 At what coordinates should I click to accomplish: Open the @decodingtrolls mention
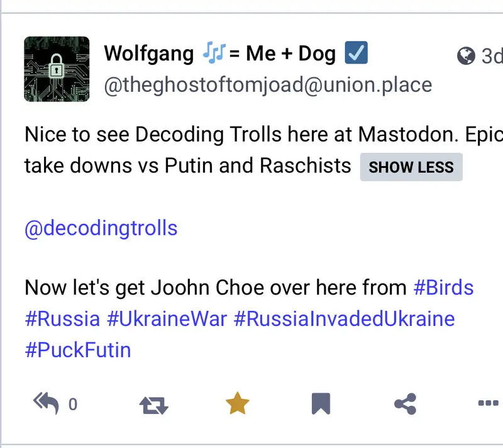pyautogui.click(x=101, y=227)
